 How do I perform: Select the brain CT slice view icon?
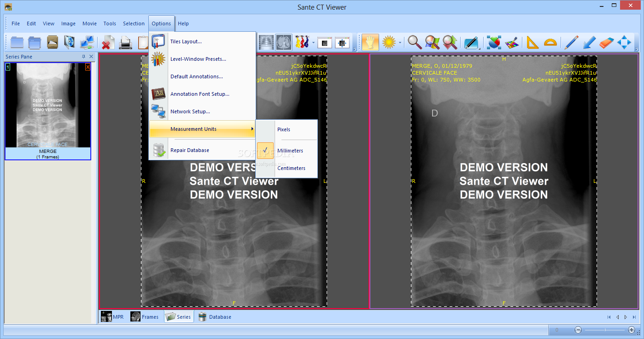point(284,42)
